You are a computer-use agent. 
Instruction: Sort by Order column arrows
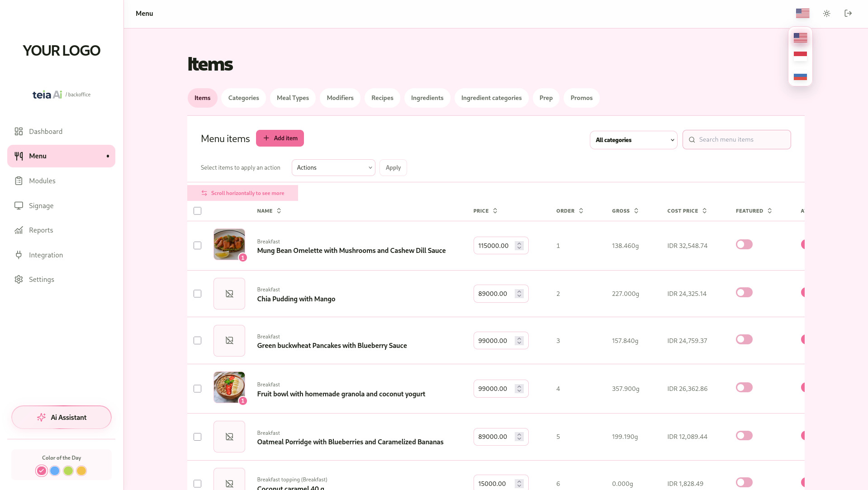point(581,211)
